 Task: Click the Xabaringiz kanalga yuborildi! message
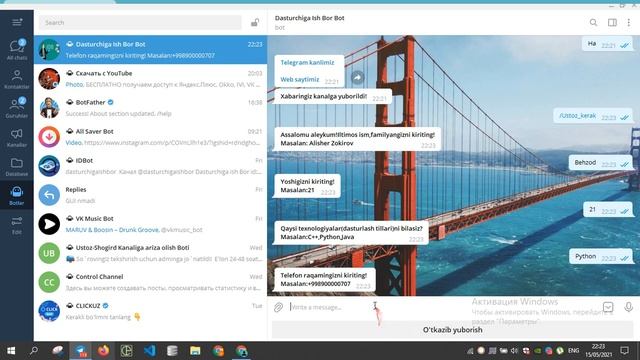pos(332,97)
